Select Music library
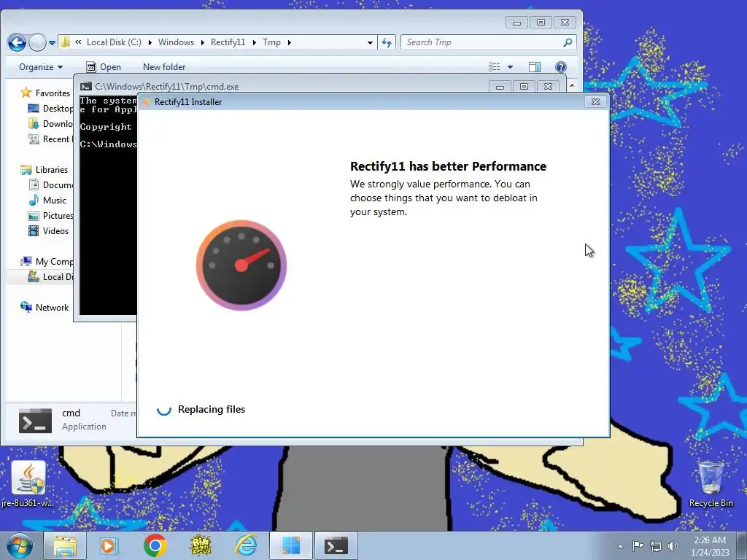 tap(47, 201)
